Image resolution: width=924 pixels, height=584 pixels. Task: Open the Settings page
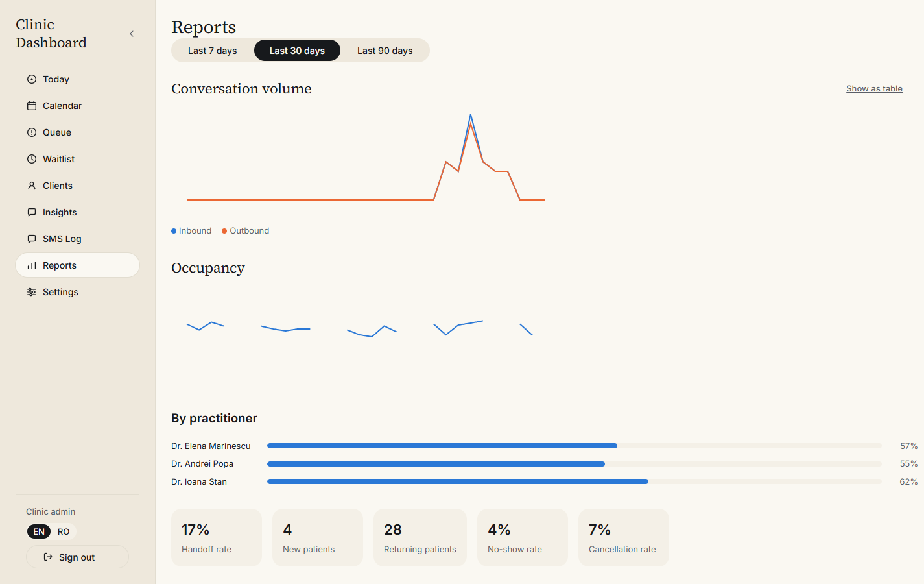coord(77,292)
